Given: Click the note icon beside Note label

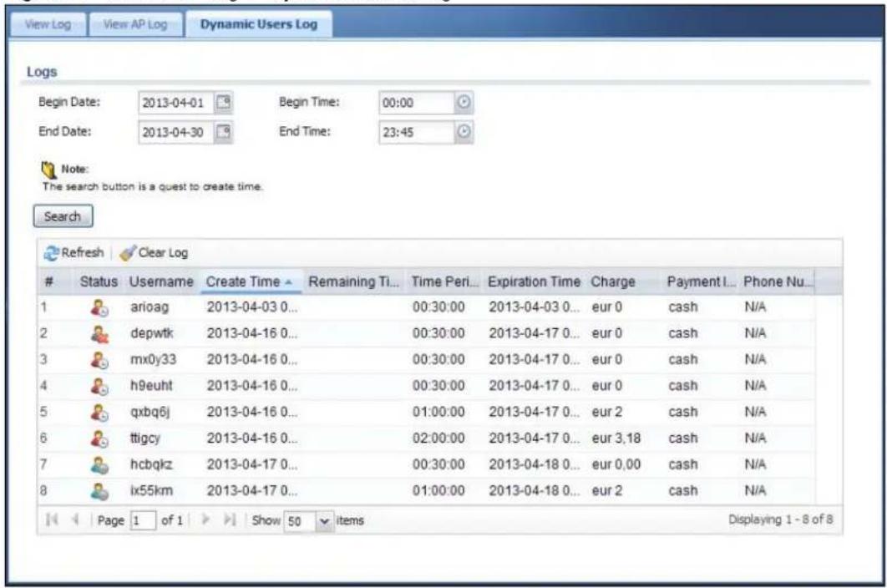Looking at the screenshot, I should [49, 170].
